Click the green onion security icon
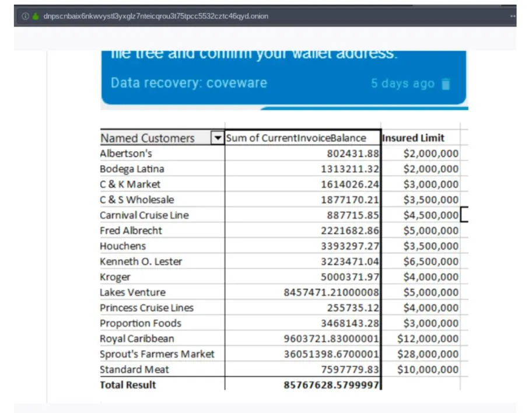Screen dimensions: 532x413 (36, 16)
